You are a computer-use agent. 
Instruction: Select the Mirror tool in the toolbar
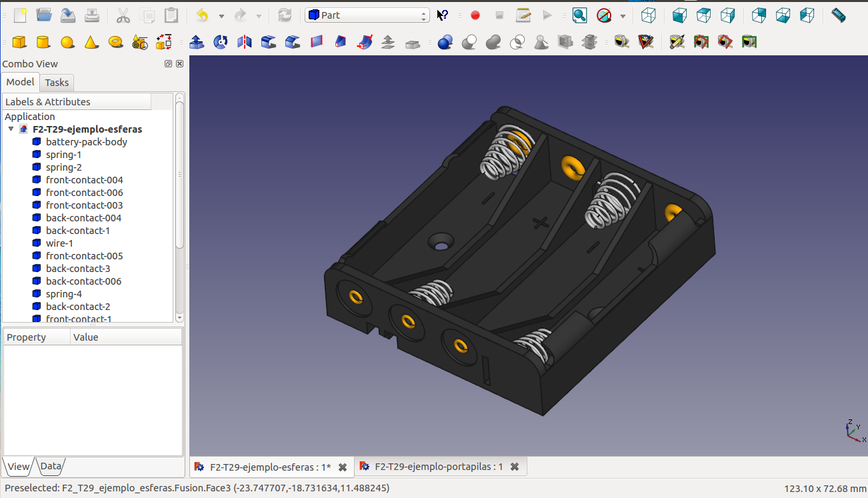pos(245,43)
